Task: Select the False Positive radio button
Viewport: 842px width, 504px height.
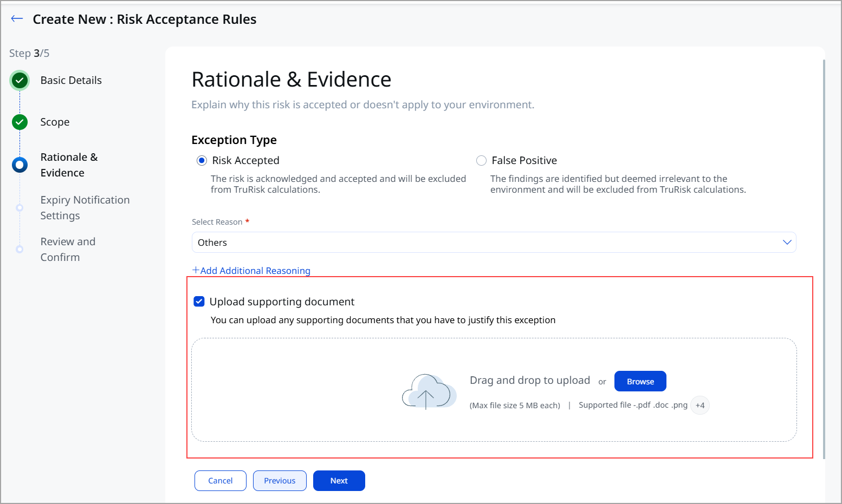Action: (481, 160)
